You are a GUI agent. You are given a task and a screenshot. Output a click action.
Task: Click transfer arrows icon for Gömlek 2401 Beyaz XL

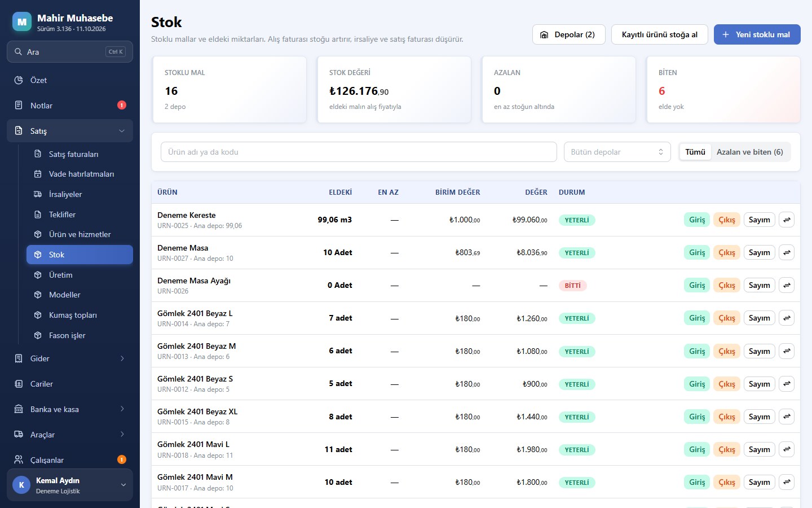(787, 417)
